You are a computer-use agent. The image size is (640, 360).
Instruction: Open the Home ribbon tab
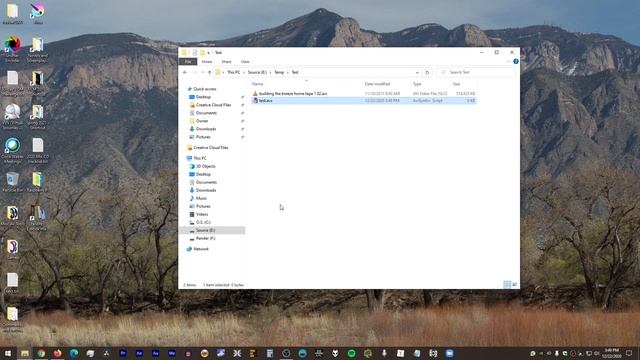[207, 62]
